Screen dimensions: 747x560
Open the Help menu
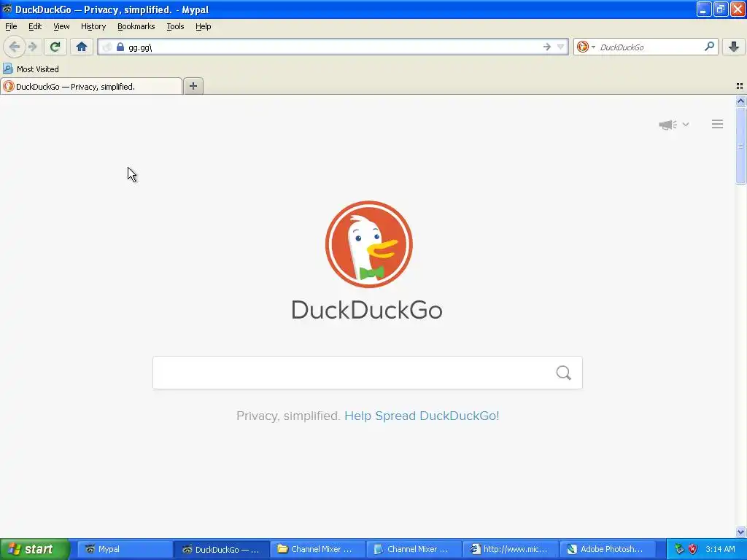[x=204, y=26]
